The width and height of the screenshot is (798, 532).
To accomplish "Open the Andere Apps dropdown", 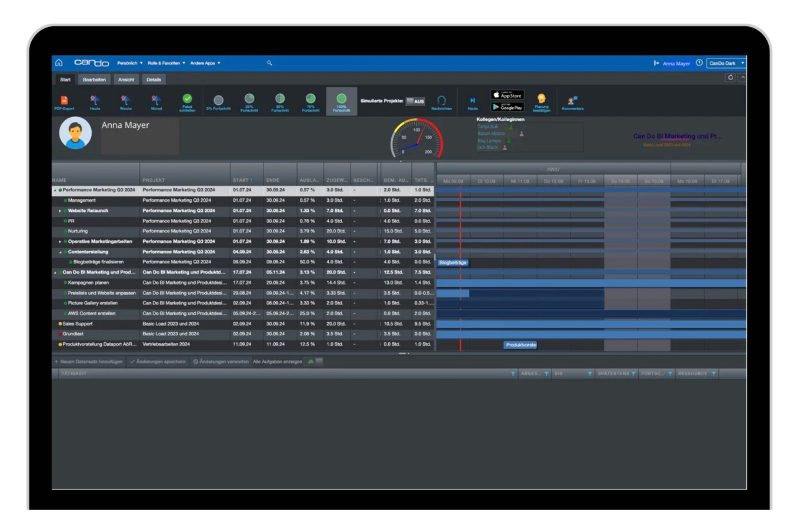I will [x=205, y=63].
